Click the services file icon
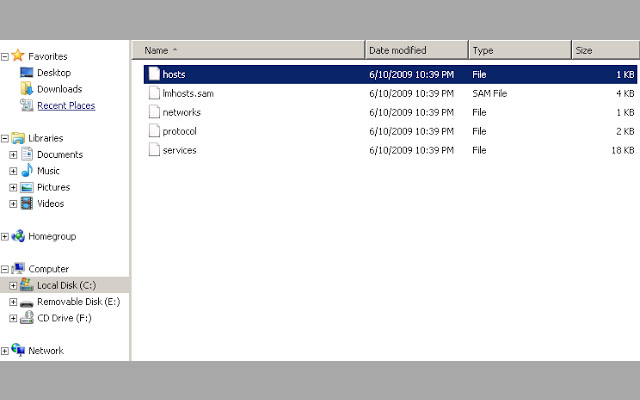 pyautogui.click(x=153, y=150)
